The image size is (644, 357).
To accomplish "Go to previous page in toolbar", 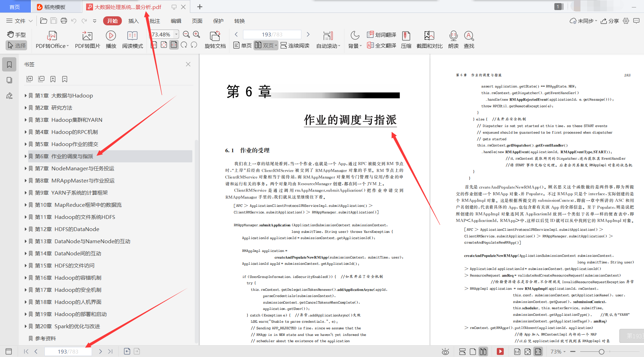I will [x=236, y=34].
